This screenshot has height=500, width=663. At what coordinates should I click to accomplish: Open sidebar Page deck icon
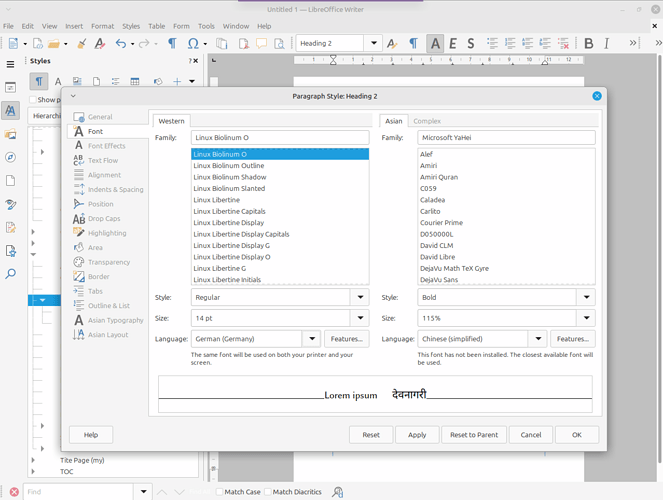pos(11,181)
